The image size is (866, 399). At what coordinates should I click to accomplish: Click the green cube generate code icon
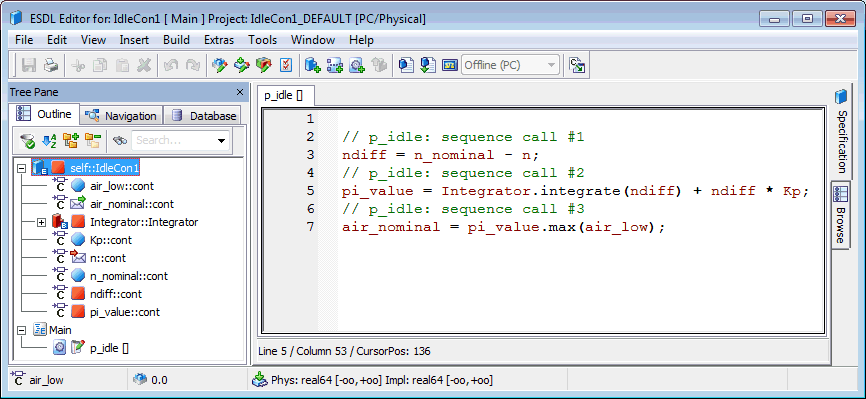241,65
